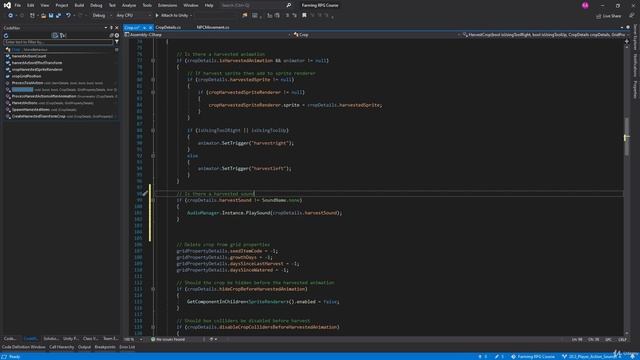Click the Save All toolbar icon
The image size is (640, 360).
[58, 16]
